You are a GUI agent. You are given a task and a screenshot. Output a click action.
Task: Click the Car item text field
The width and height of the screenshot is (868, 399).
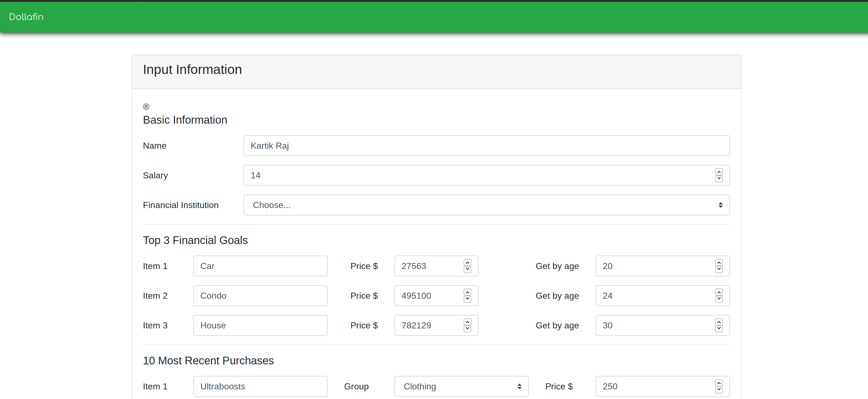260,266
